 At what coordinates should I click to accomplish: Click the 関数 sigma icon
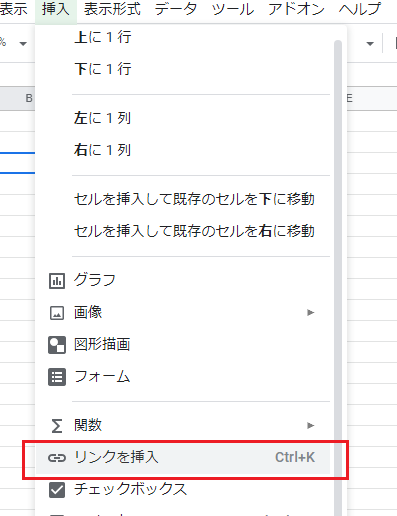[x=57, y=426]
